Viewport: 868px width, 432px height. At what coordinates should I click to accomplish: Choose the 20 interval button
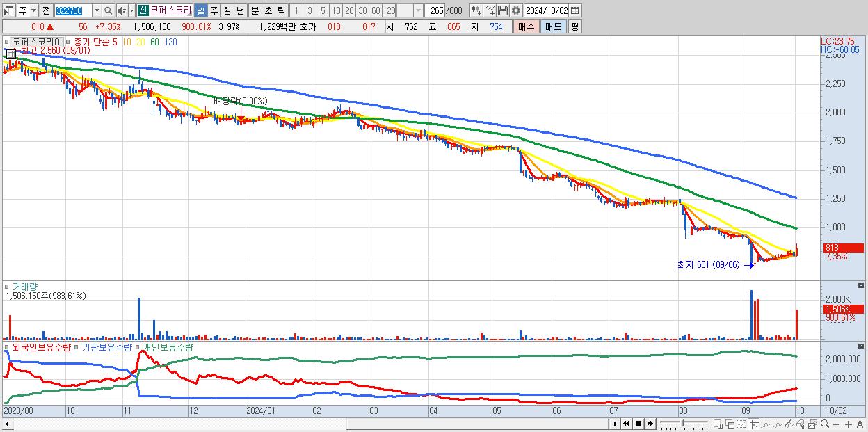349,10
